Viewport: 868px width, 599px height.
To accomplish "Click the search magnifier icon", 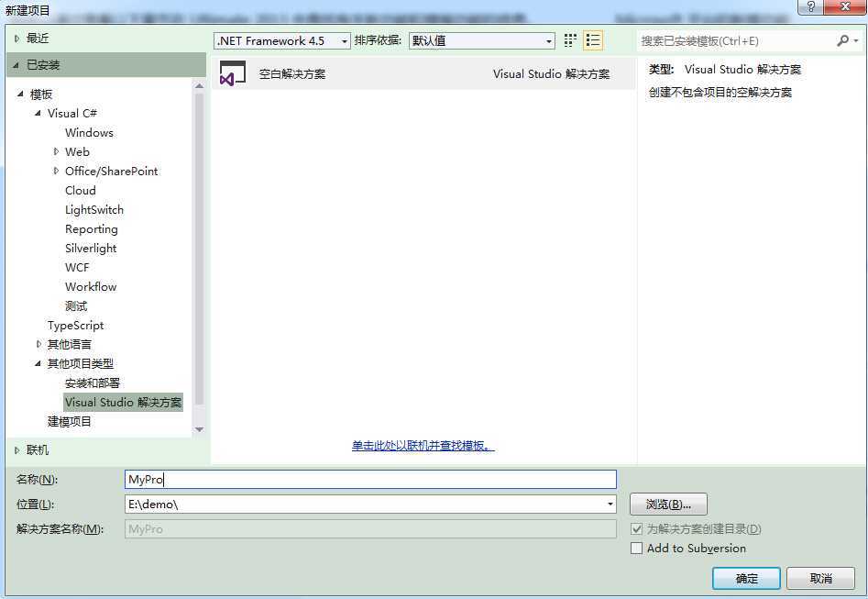I will [842, 40].
